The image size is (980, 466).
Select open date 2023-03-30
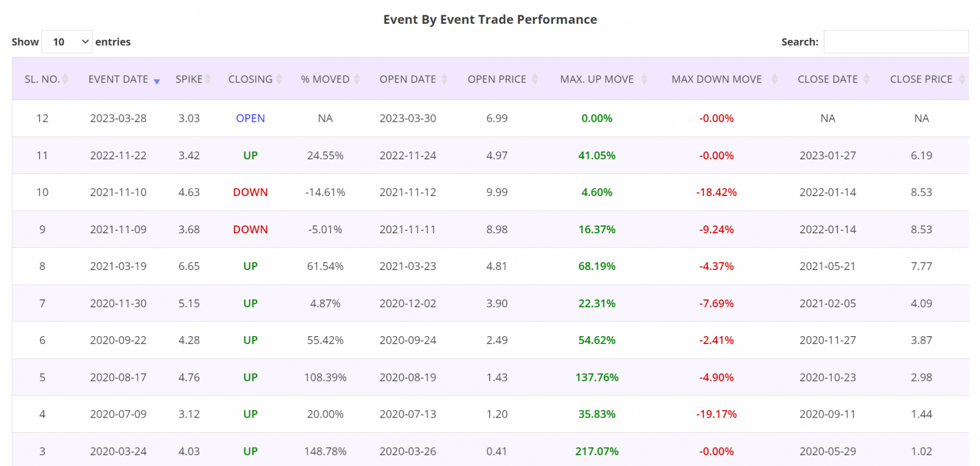(x=408, y=118)
